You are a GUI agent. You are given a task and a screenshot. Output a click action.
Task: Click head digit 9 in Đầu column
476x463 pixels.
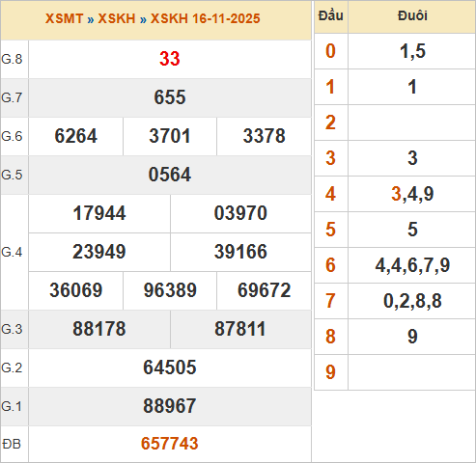click(330, 372)
